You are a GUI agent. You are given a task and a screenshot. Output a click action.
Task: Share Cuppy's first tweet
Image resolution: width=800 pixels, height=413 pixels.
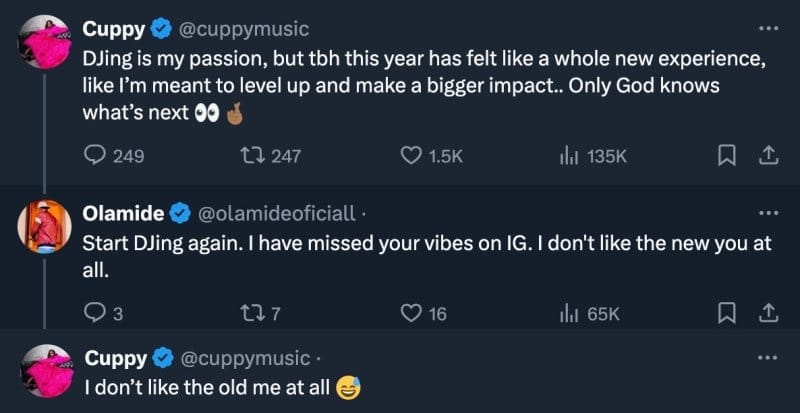click(767, 155)
